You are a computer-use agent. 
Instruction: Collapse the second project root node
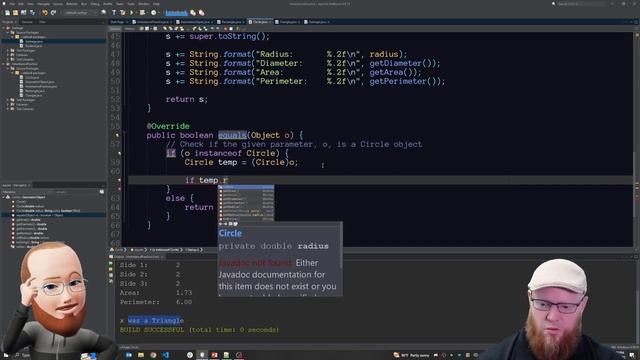(x=3, y=64)
